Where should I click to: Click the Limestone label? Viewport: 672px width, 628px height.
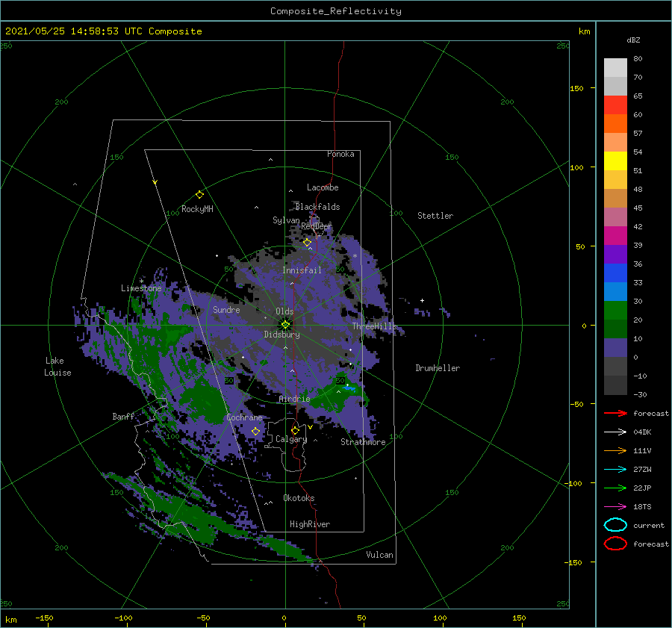(x=141, y=288)
